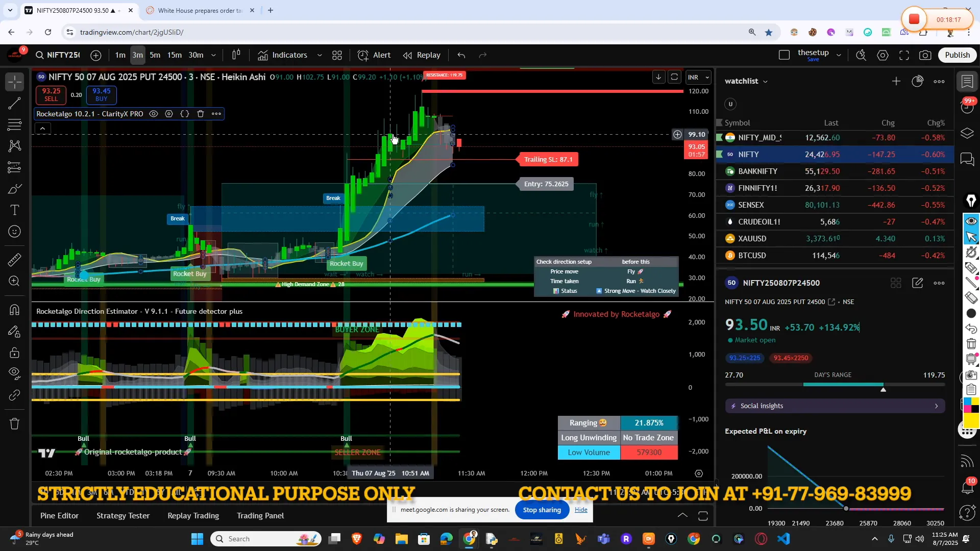Image resolution: width=980 pixels, height=551 pixels.
Task: Select CRUDEOIL1! in the watchlist
Action: coord(835,222)
